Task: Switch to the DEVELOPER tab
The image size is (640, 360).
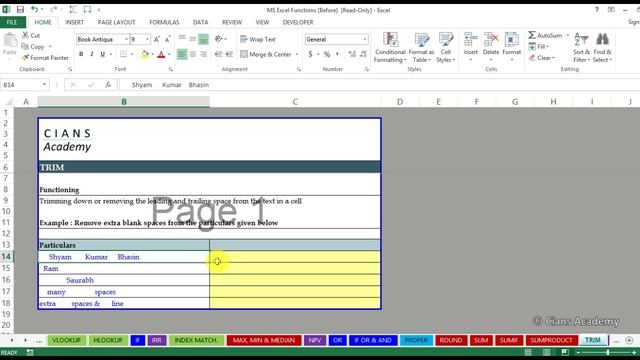Action: tap(298, 22)
